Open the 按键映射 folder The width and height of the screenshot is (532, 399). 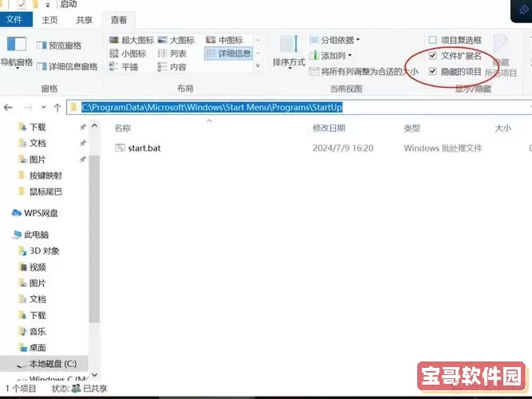tap(45, 176)
